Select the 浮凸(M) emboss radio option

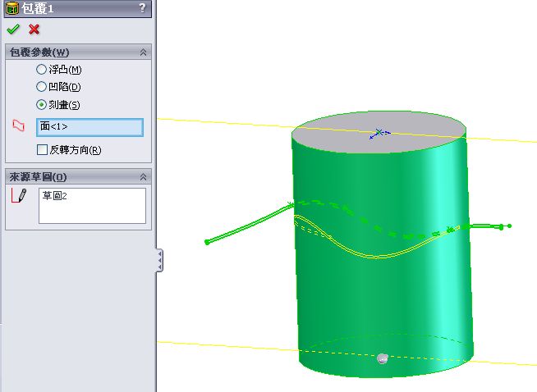41,70
